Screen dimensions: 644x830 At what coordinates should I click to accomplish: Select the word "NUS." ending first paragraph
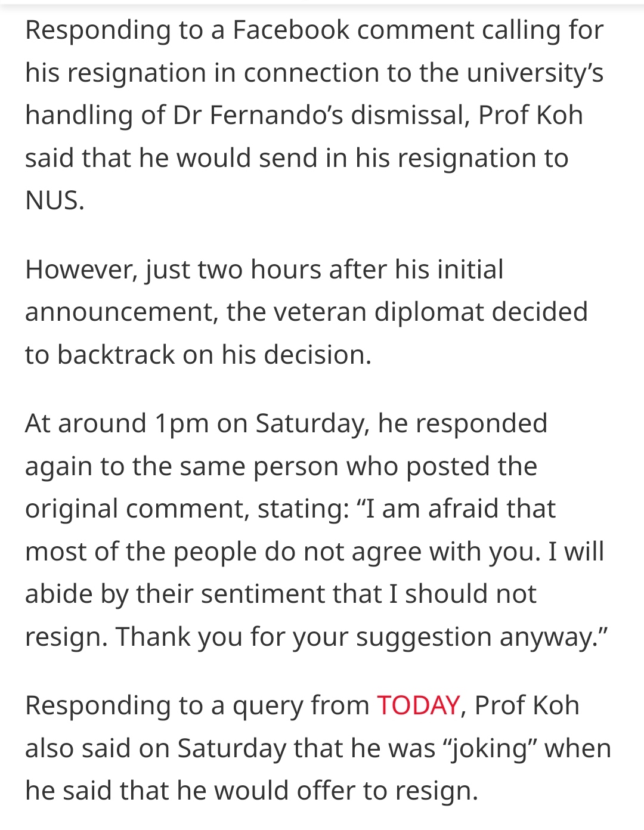(55, 201)
